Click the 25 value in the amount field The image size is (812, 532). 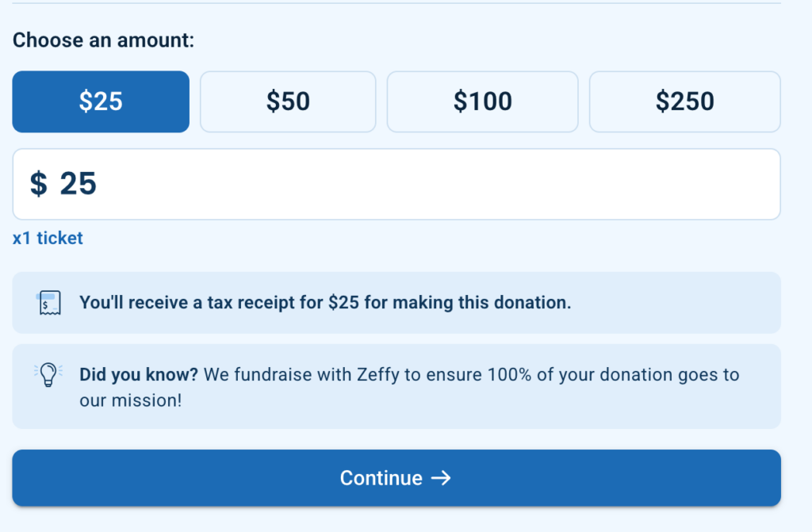tap(78, 184)
